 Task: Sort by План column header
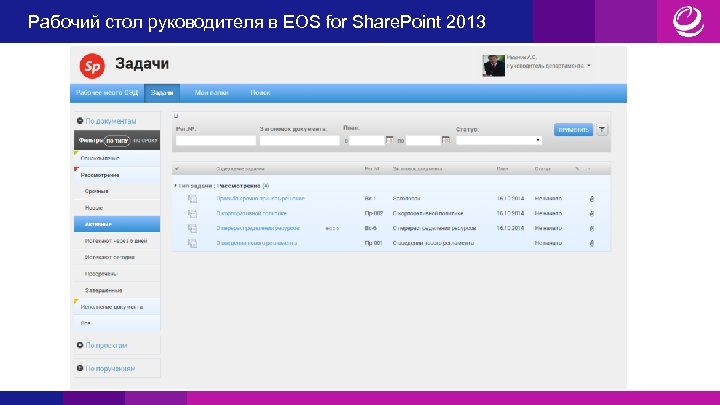502,169
